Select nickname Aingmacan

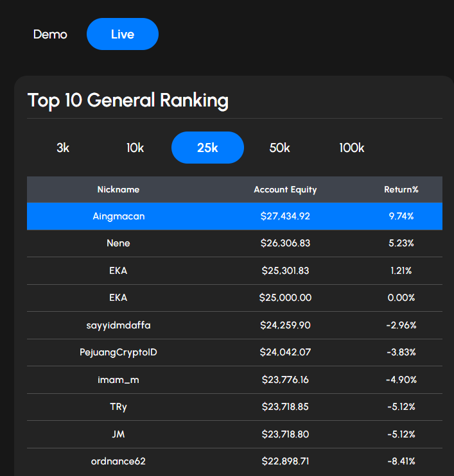click(x=119, y=216)
